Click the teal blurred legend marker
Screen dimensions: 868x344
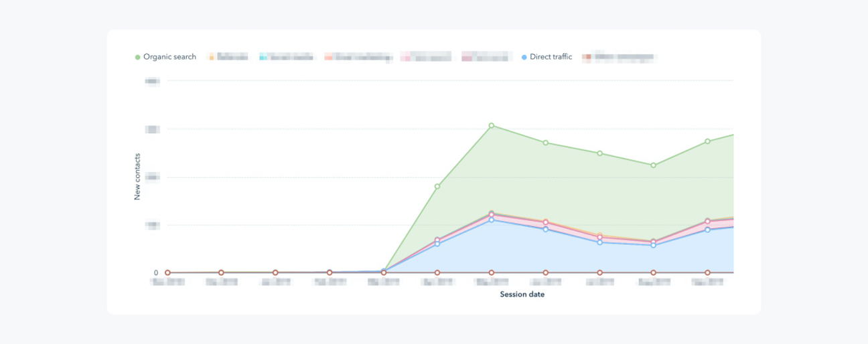[263, 58]
